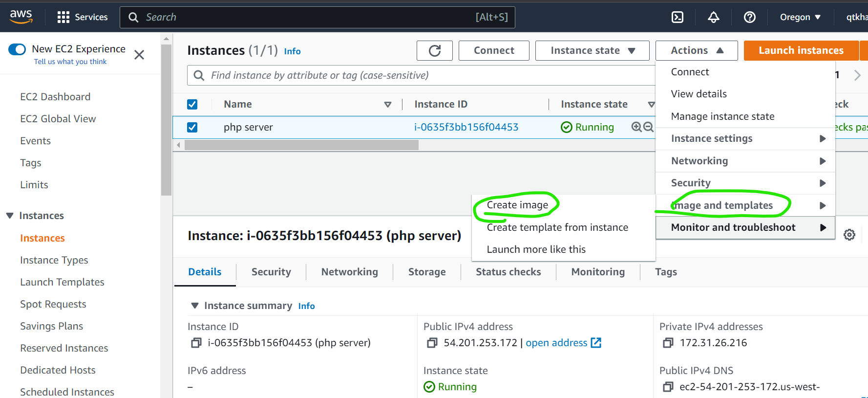Copy the public IPv4 address
868x398 pixels.
click(x=432, y=343)
